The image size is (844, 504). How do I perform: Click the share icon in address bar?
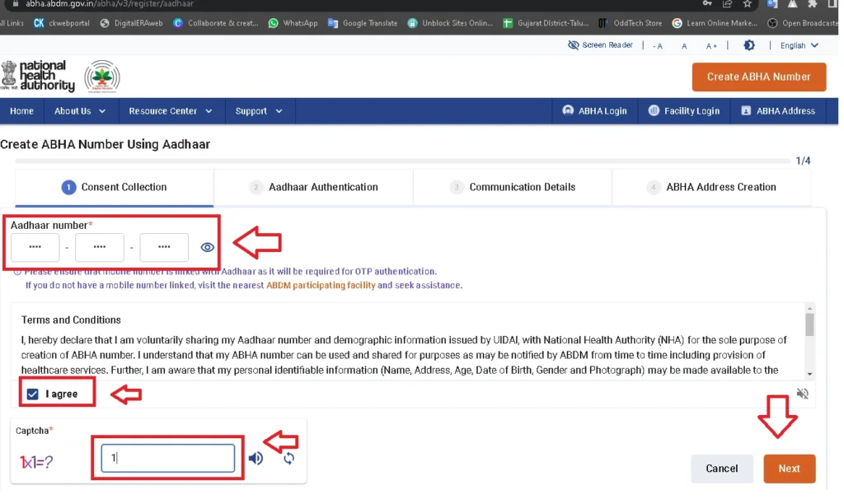coord(727,4)
